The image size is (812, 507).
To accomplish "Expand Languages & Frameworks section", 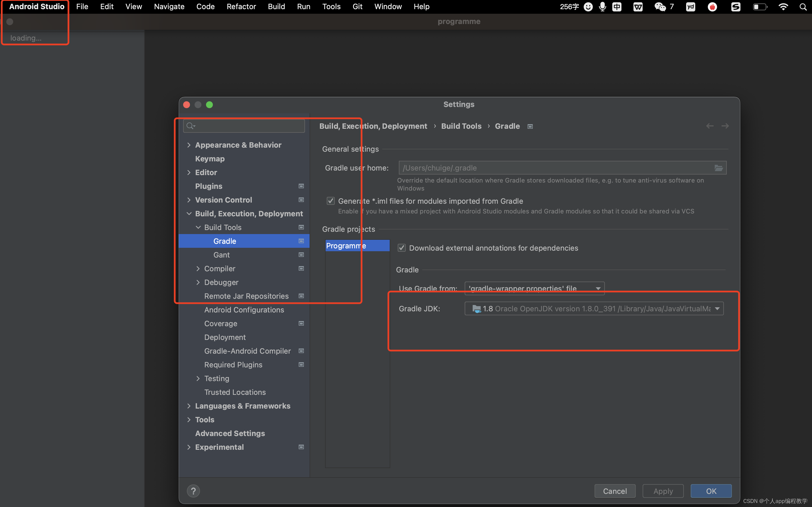I will 189,406.
